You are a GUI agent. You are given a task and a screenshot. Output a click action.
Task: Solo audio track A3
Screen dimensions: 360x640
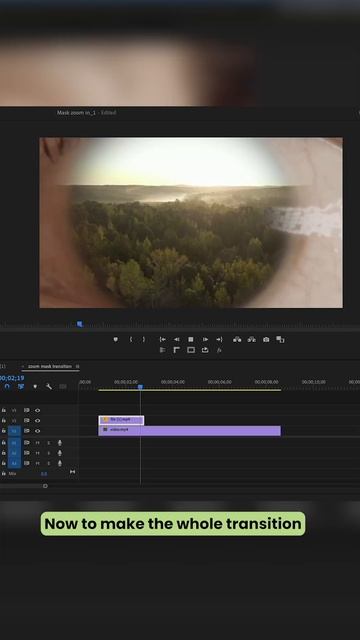point(49,463)
